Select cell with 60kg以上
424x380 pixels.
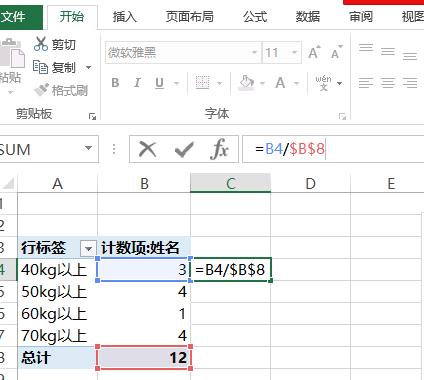coord(57,314)
